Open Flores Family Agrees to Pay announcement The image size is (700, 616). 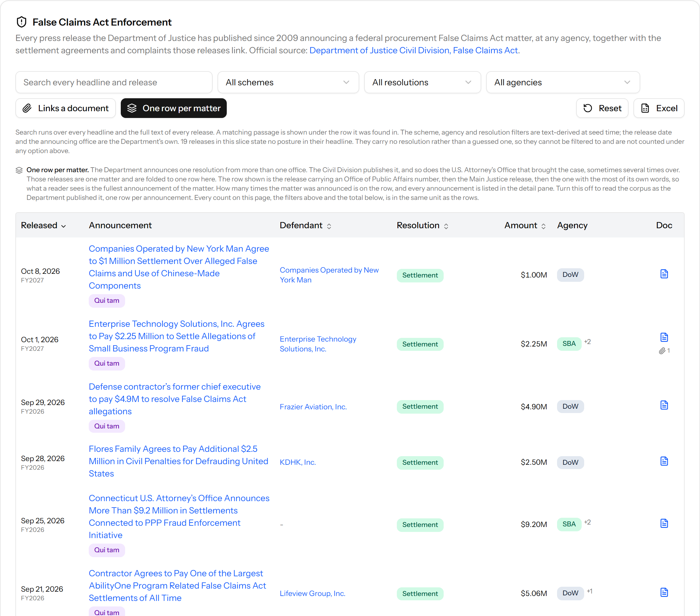tap(178, 461)
